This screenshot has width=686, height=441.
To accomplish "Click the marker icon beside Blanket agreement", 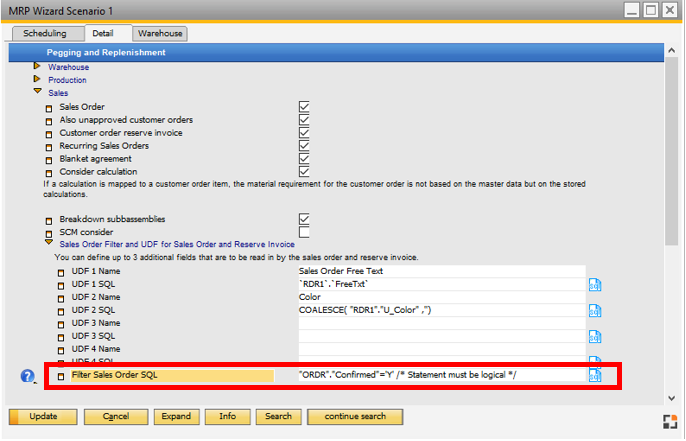I will pyautogui.click(x=48, y=159).
